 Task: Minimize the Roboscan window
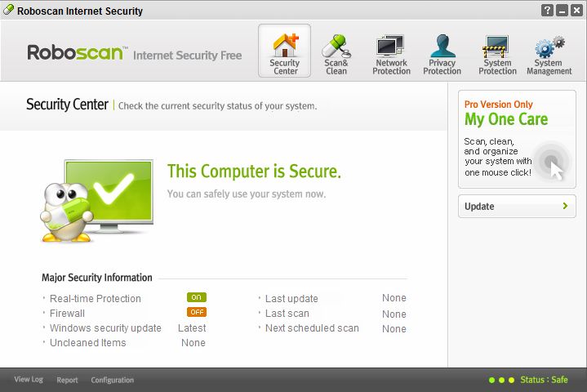562,11
